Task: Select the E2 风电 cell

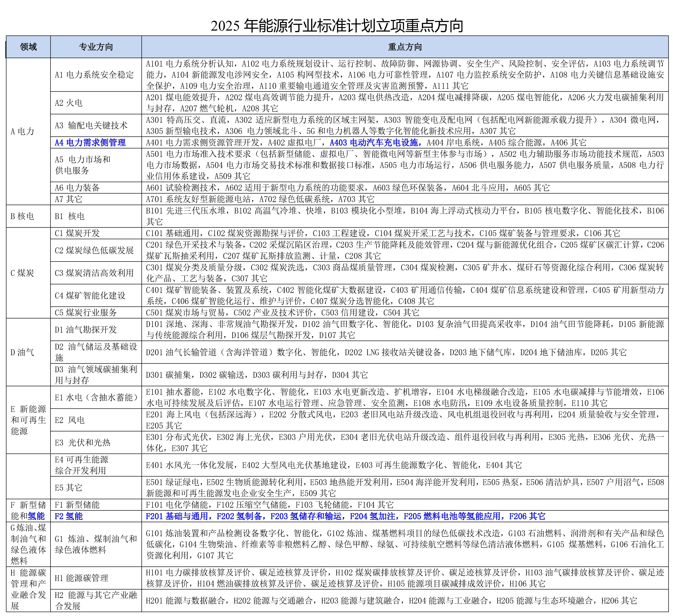Action: 70,420
